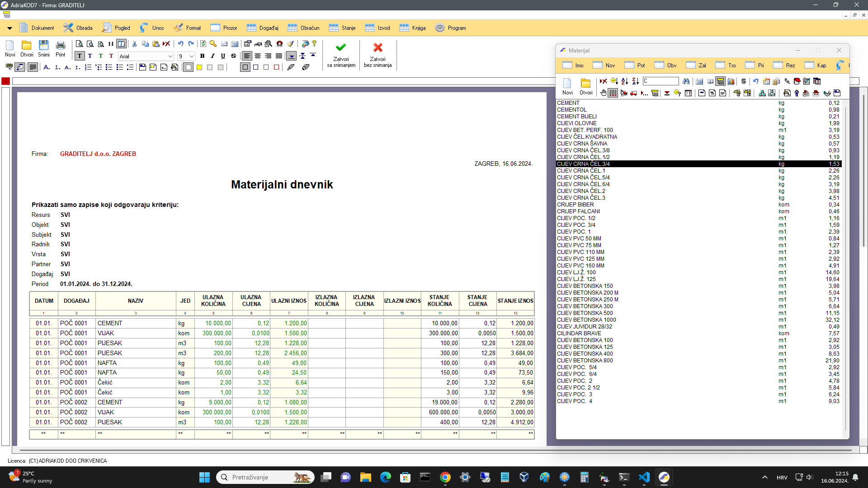The image size is (868, 488).
Task: Click the dollar sign icon in Materijal
Action: click(x=744, y=81)
